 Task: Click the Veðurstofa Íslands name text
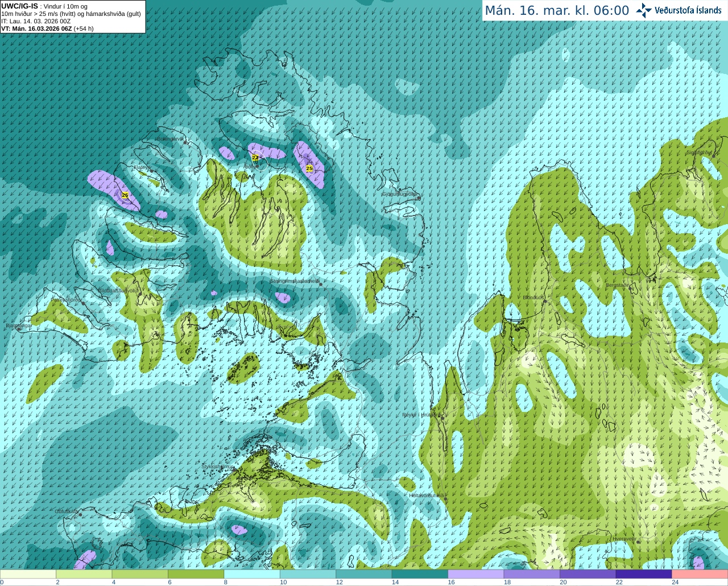(688, 10)
